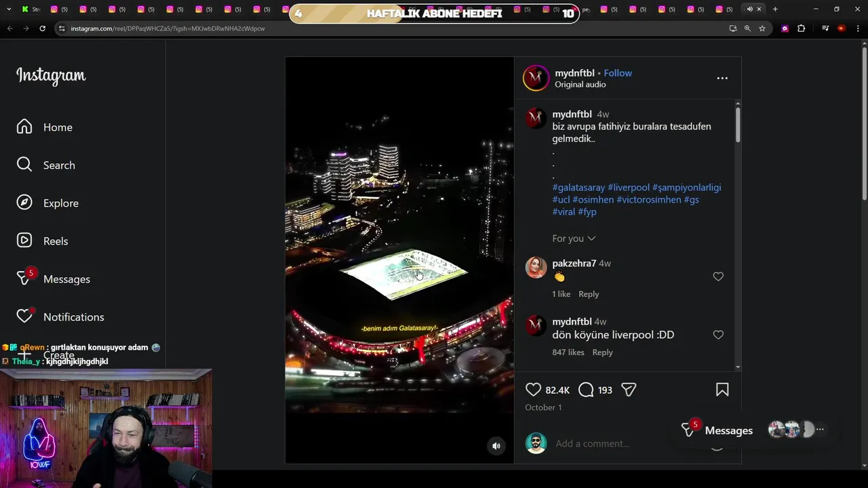The height and width of the screenshot is (488, 868).
Task: Like the reel with heart icon
Action: point(534,390)
